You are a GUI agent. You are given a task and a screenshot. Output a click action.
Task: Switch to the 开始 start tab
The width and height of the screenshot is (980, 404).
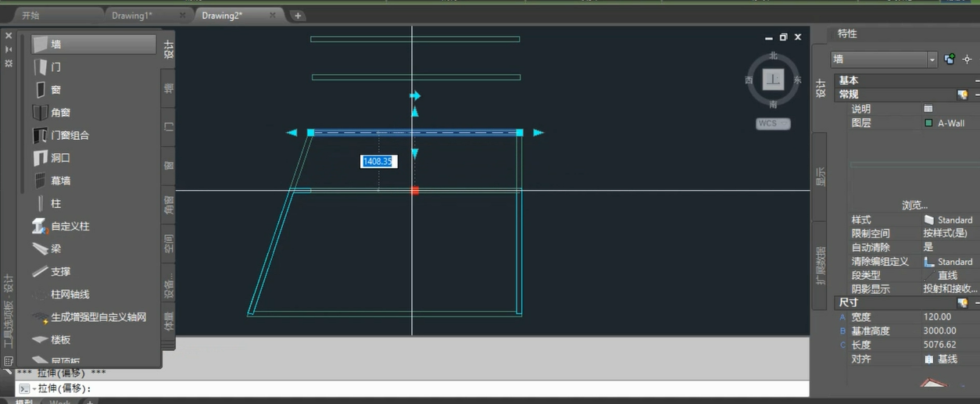30,15
